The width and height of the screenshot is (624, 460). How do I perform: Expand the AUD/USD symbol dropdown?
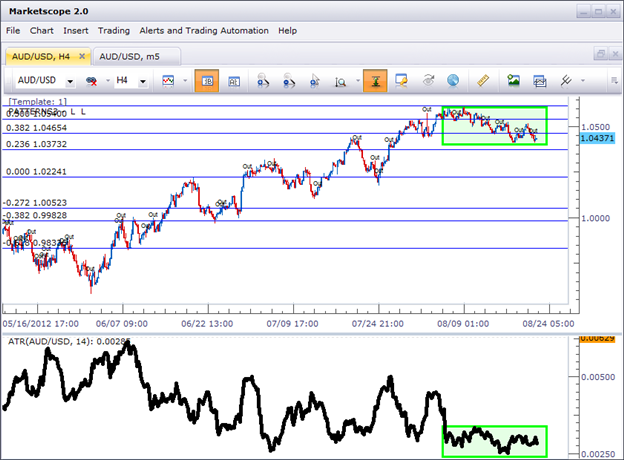pyautogui.click(x=70, y=82)
